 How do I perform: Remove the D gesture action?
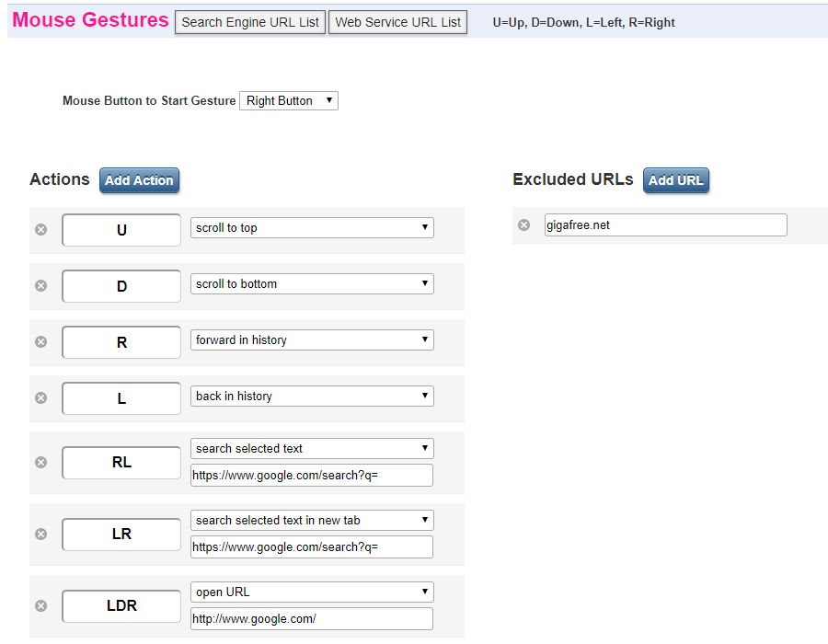tap(40, 285)
